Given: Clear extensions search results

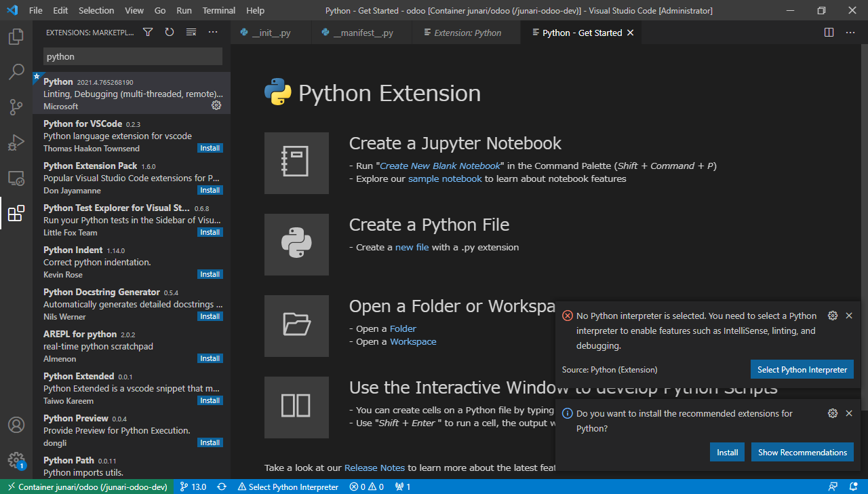Looking at the screenshot, I should click(x=191, y=32).
